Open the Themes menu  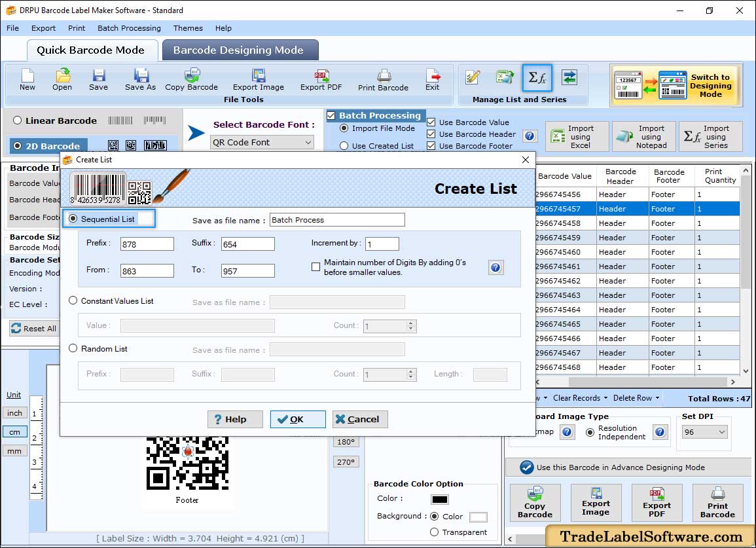tap(188, 28)
